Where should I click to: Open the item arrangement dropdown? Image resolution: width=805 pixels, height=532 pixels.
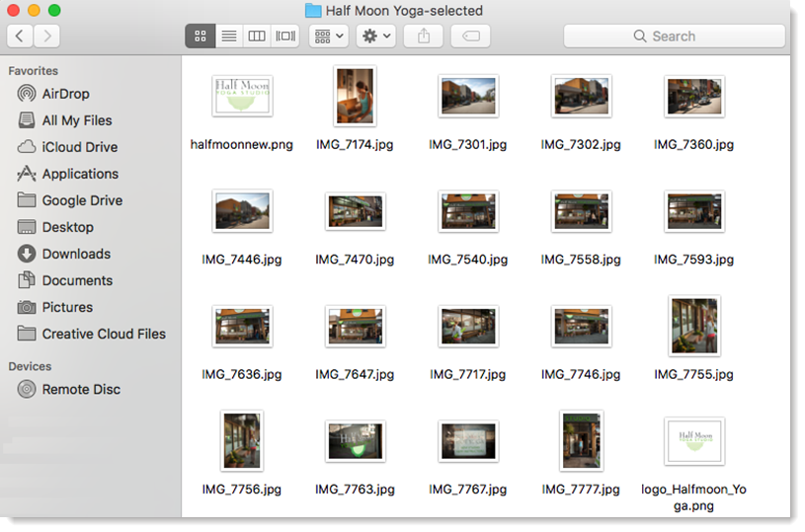point(329,36)
